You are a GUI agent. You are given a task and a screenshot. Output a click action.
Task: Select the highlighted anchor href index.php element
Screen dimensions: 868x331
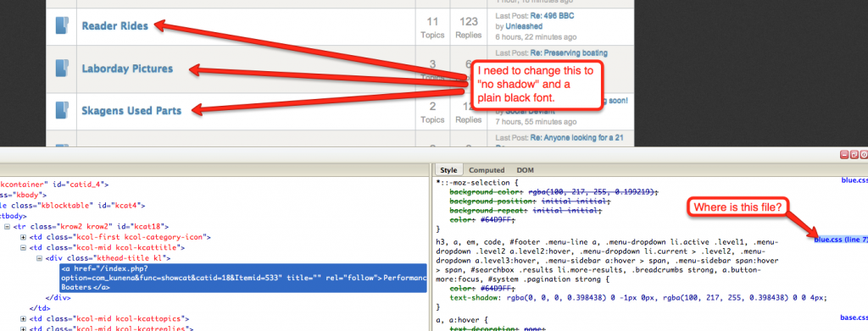pyautogui.click(x=243, y=278)
